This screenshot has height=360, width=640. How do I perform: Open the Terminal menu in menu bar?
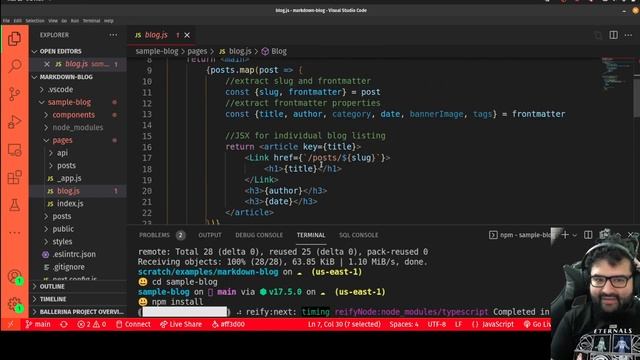[91, 20]
